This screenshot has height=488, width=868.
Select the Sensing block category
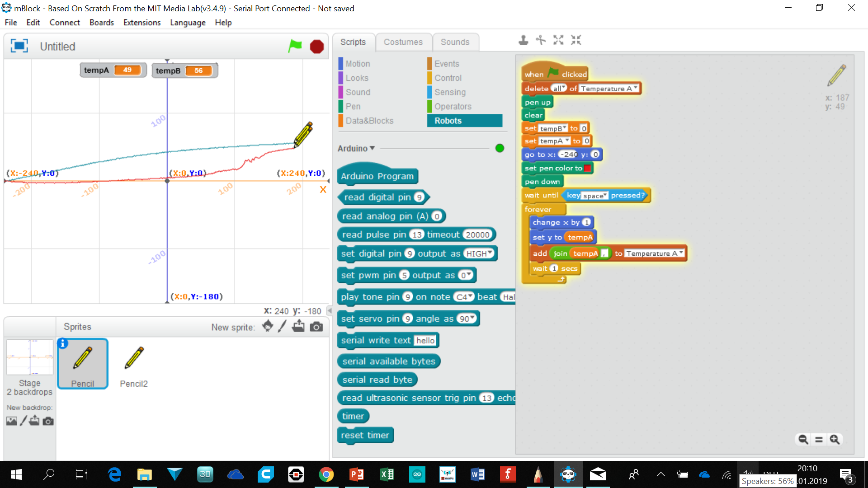click(450, 92)
